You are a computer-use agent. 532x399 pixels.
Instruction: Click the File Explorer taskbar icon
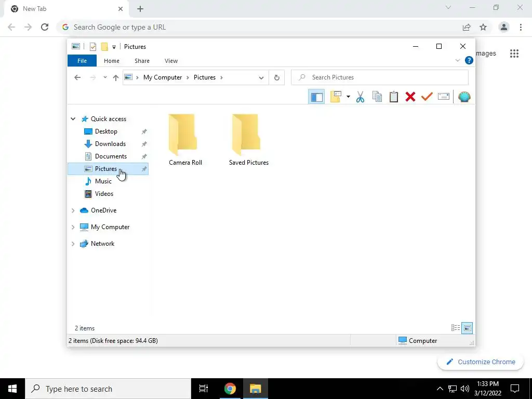255,389
